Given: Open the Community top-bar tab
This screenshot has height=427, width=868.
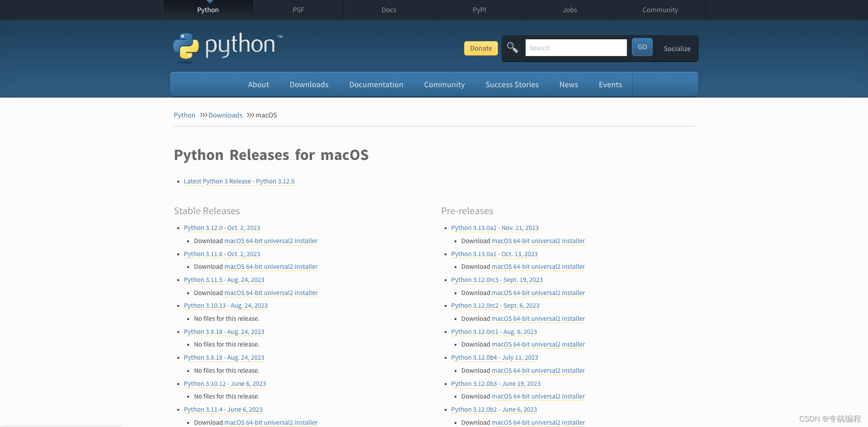Looking at the screenshot, I should point(660,9).
